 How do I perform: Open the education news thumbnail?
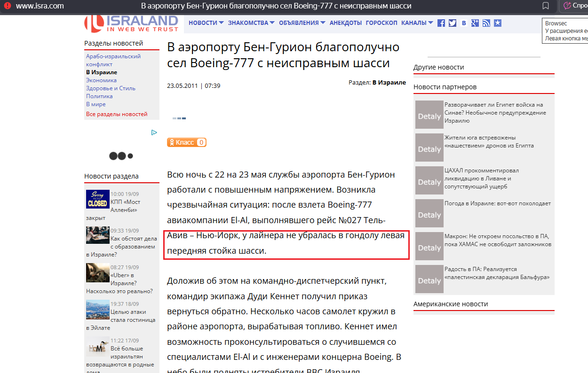pyautogui.click(x=98, y=235)
